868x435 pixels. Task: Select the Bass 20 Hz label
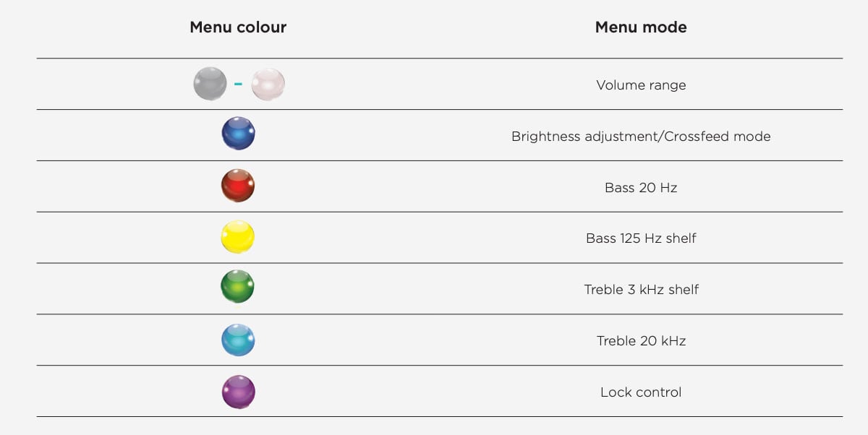click(641, 188)
